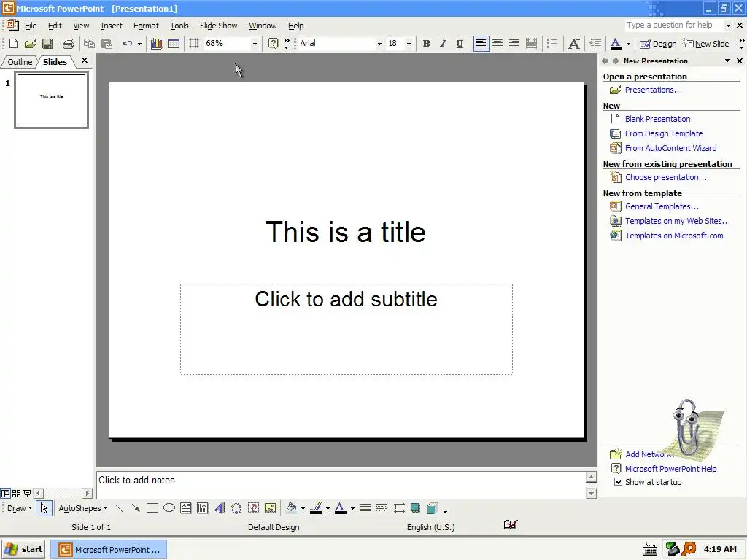The width and height of the screenshot is (747, 560).
Task: Open the File menu
Action: (31, 26)
